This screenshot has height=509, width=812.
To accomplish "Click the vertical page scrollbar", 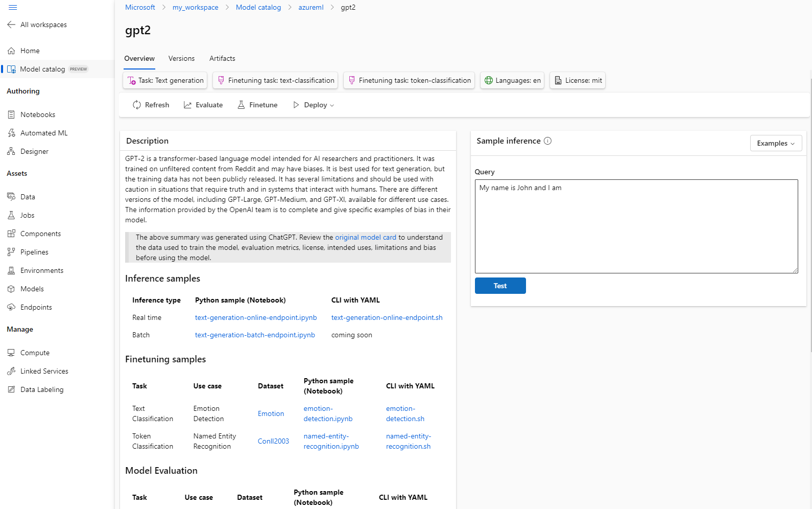I will [x=810, y=215].
